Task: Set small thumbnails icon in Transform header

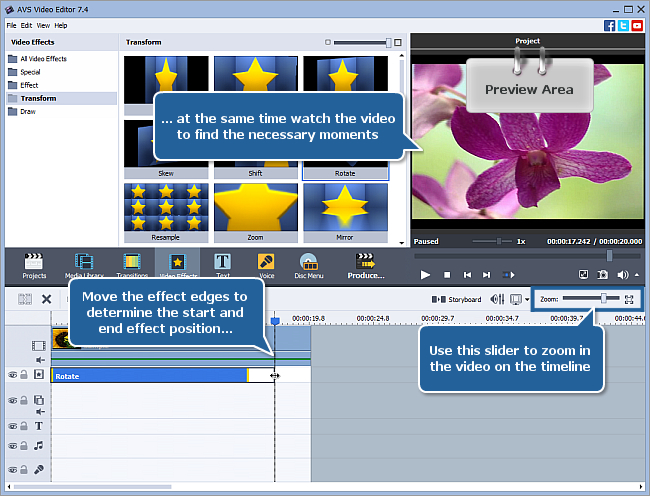Action: coord(328,42)
